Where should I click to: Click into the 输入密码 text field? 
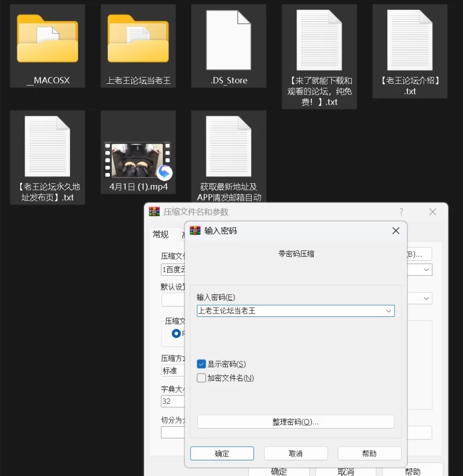point(289,311)
